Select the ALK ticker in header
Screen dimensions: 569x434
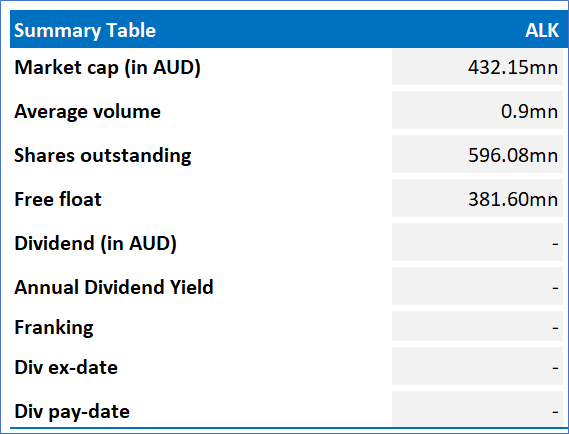pos(542,30)
